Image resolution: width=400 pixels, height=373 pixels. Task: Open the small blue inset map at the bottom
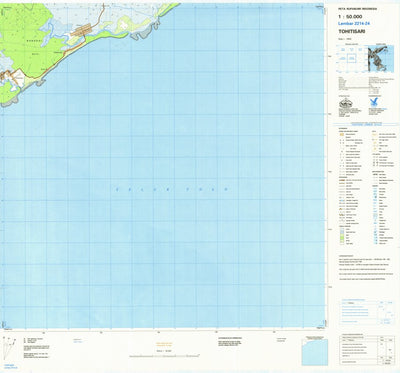coord(315,352)
